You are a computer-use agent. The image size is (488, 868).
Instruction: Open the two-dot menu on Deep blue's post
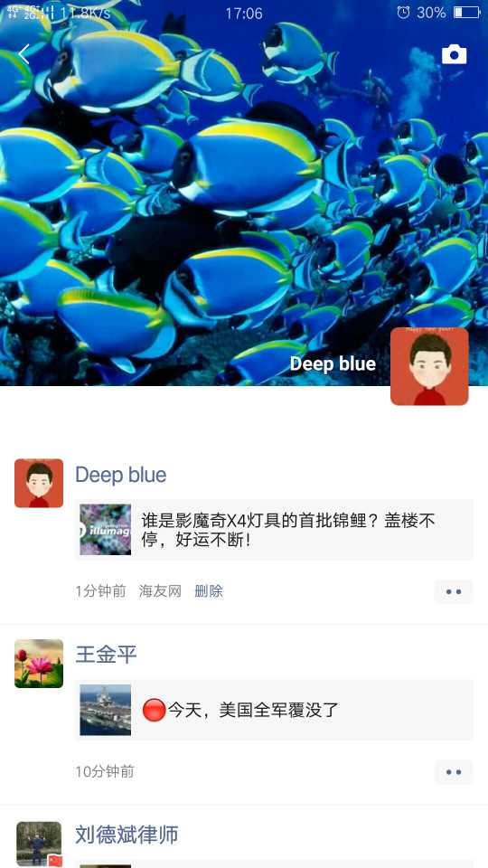point(454,591)
